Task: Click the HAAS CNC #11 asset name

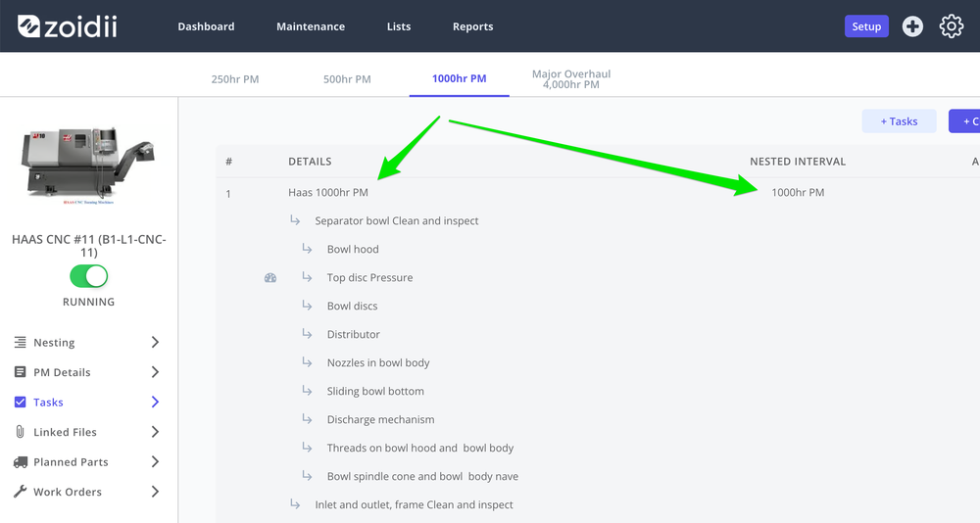Action: pyautogui.click(x=89, y=246)
